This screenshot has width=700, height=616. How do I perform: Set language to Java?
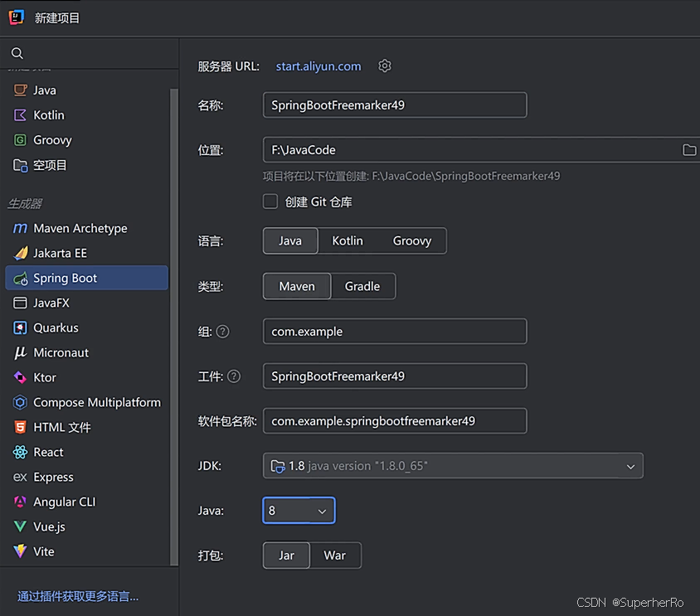(x=290, y=240)
